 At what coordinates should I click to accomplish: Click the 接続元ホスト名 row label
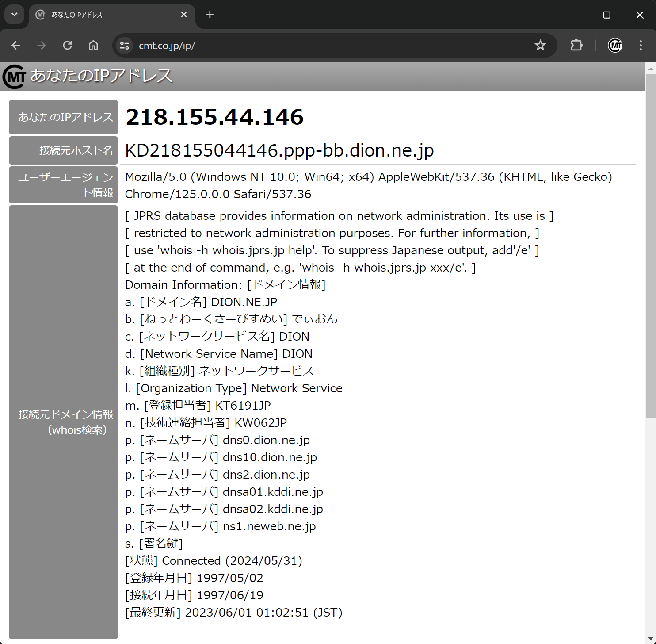click(x=63, y=150)
